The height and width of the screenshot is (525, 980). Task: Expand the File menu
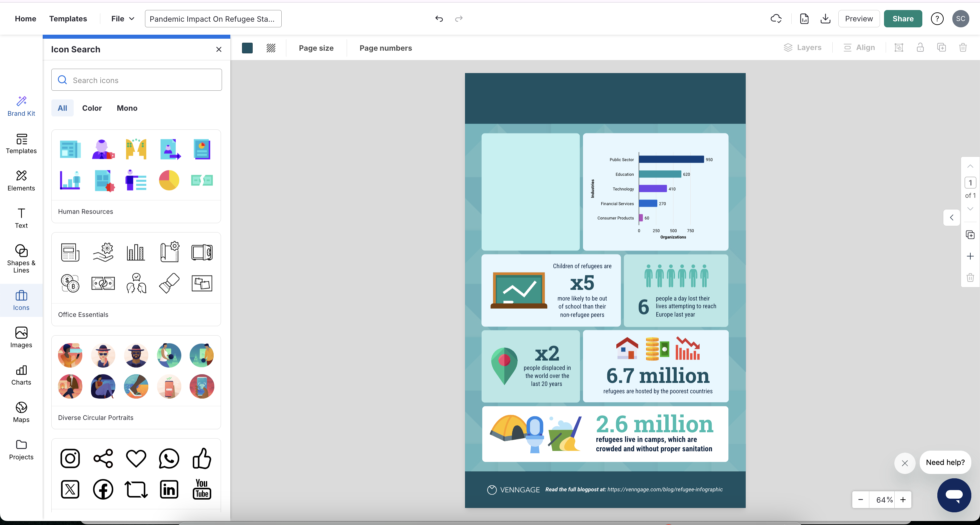pos(123,18)
